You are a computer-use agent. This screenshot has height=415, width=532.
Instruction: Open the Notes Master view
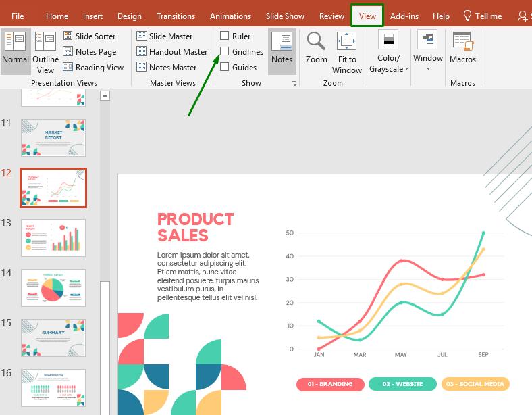(x=167, y=67)
